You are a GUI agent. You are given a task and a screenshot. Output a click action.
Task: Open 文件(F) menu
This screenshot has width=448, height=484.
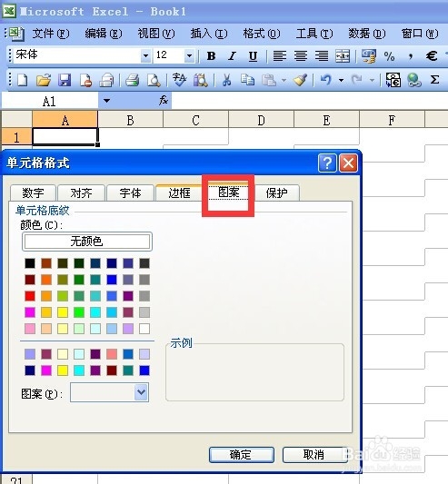tap(51, 34)
